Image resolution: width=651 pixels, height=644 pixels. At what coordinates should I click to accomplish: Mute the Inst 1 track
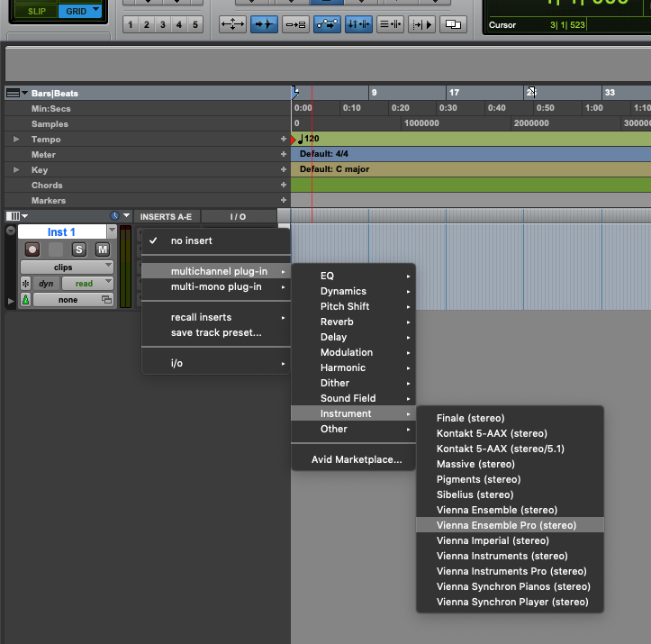[x=102, y=249]
